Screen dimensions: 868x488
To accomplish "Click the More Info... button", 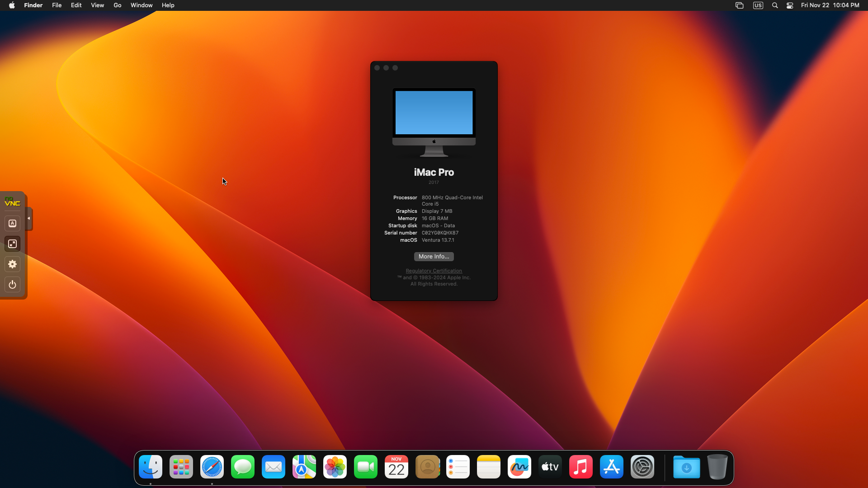I will click(434, 257).
